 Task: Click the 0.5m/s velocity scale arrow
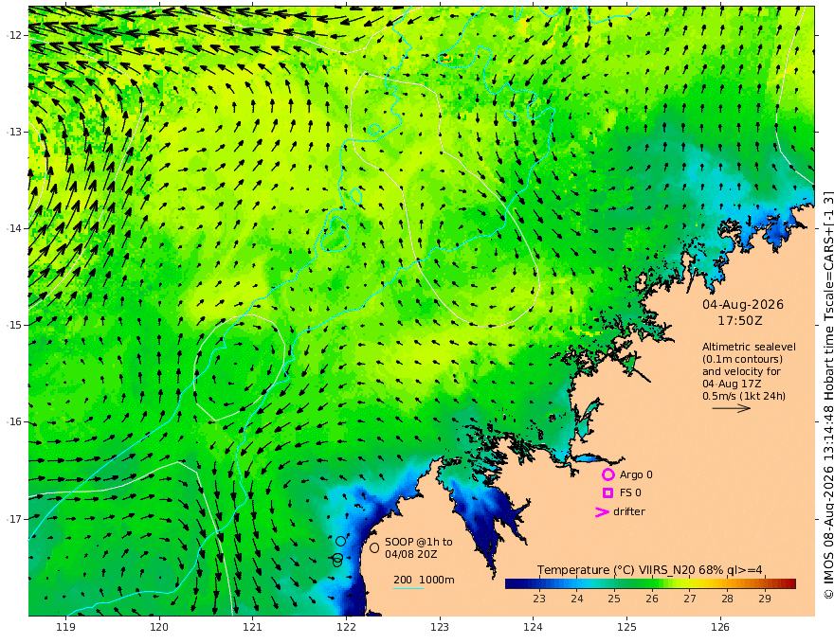click(x=732, y=408)
